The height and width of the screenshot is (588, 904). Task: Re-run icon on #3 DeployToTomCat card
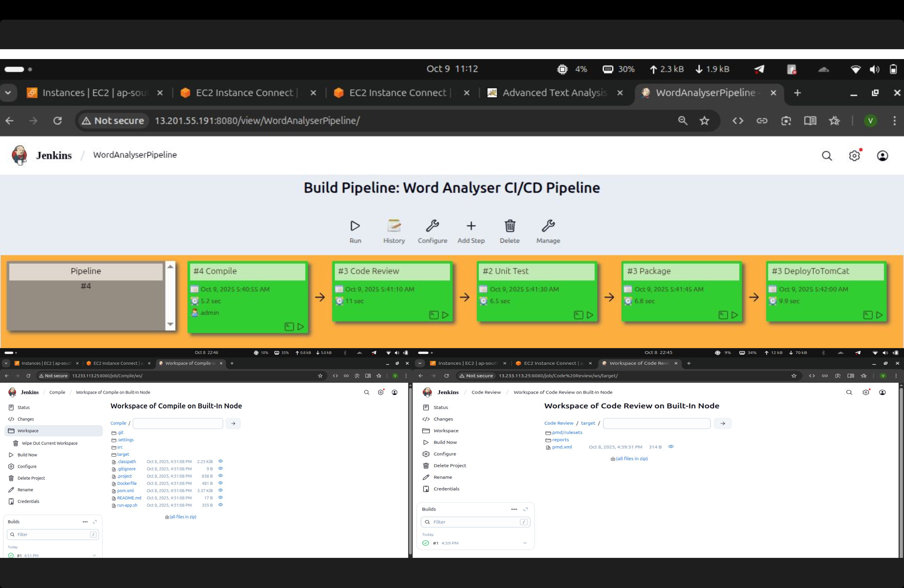click(880, 315)
